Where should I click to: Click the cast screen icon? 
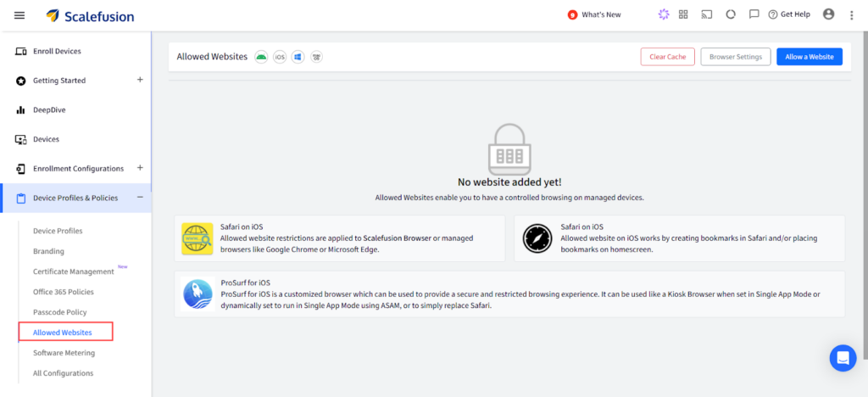click(x=707, y=15)
